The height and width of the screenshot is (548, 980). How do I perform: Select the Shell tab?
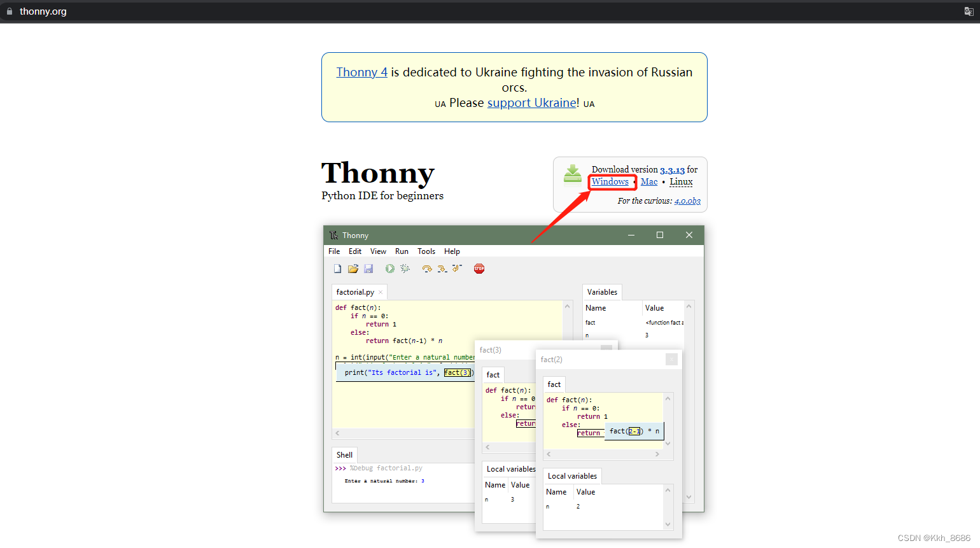click(344, 455)
